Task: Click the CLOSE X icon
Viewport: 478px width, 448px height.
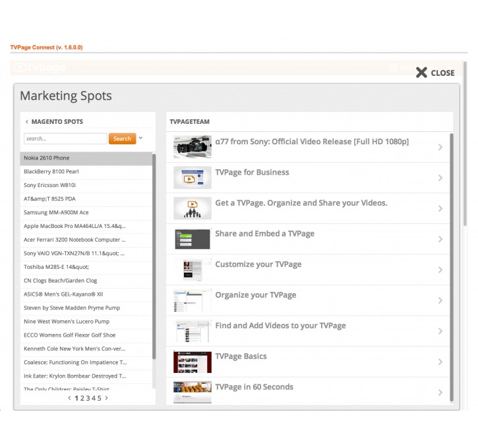Action: tap(421, 72)
